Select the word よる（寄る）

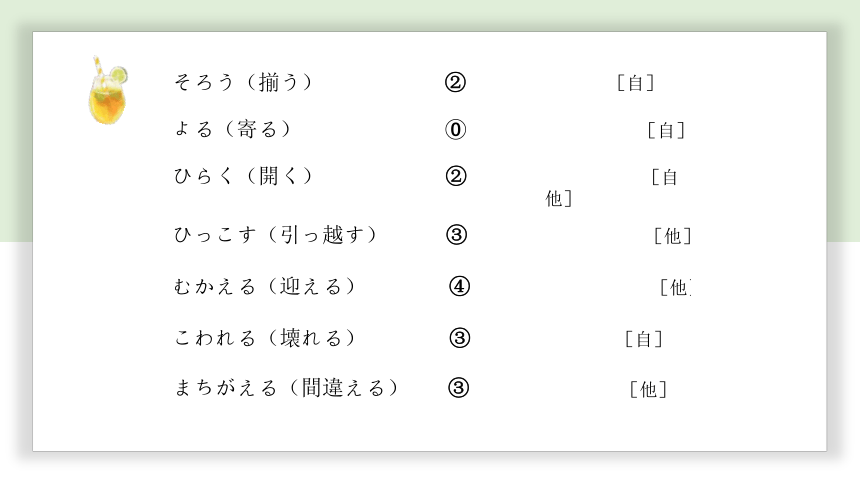click(x=233, y=129)
